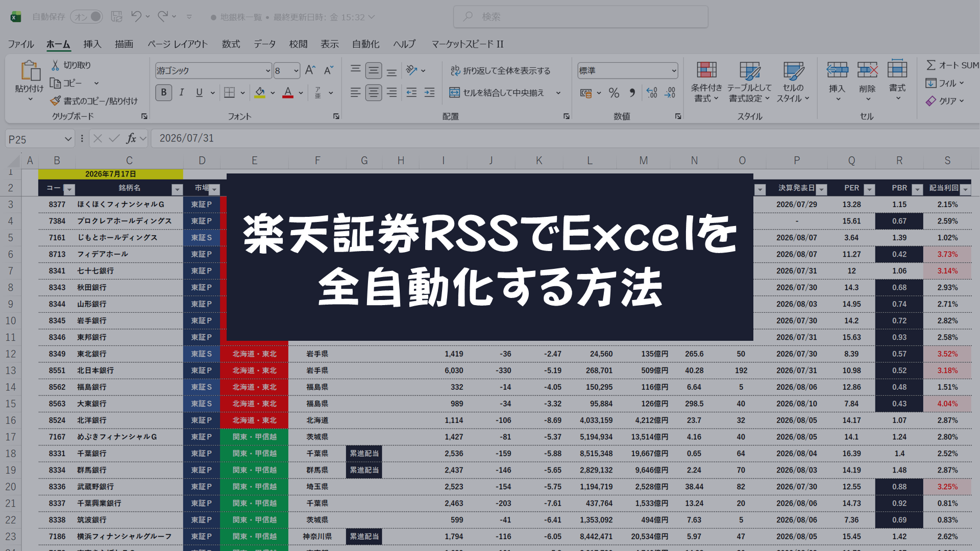Expand the Name Box dropdown arrow
Image resolution: width=980 pixels, height=551 pixels.
click(68, 139)
